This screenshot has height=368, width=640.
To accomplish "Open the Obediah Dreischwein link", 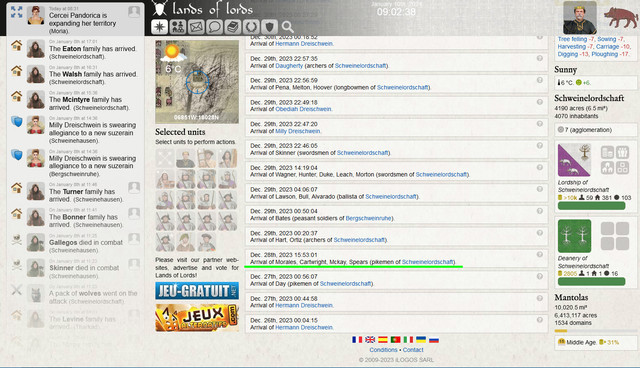I will (x=303, y=109).
